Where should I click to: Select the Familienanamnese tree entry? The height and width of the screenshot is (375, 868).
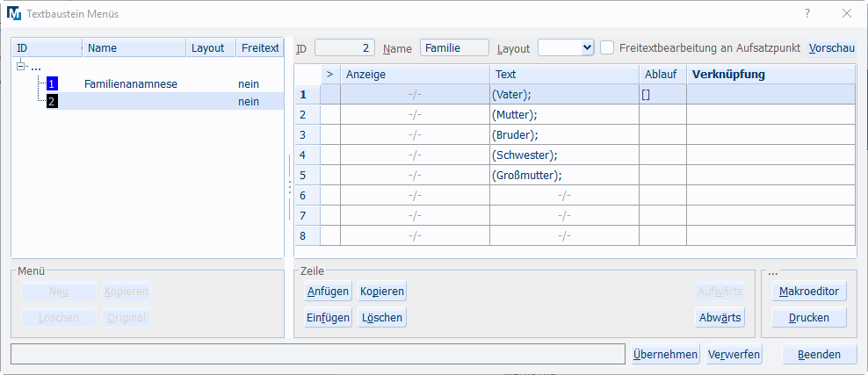click(131, 84)
